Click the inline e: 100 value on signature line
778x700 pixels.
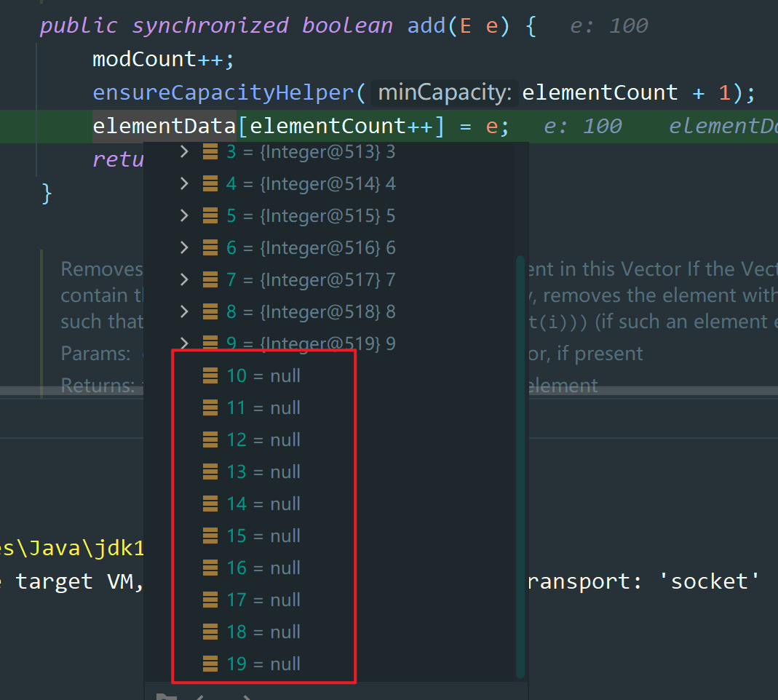(x=609, y=25)
